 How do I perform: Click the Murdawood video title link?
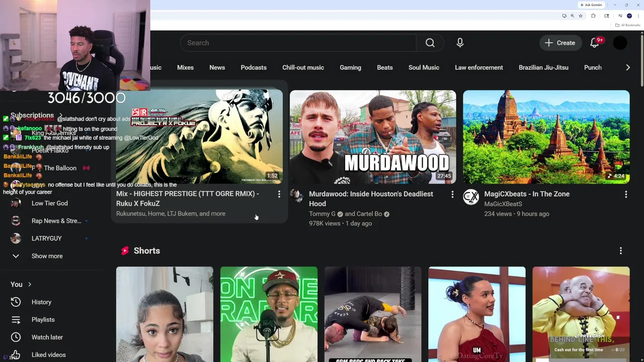pos(371,199)
